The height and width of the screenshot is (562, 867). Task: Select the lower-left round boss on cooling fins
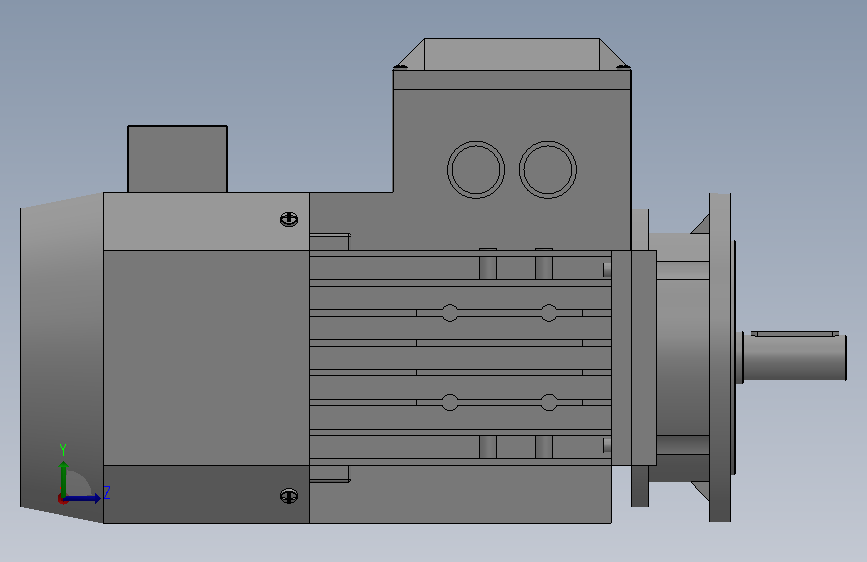click(450, 402)
